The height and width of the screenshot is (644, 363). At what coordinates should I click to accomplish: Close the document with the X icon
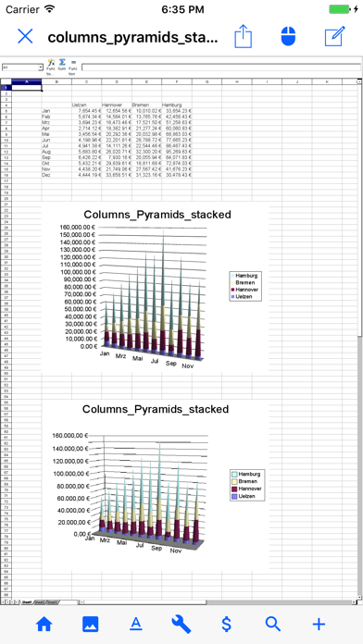tap(25, 37)
